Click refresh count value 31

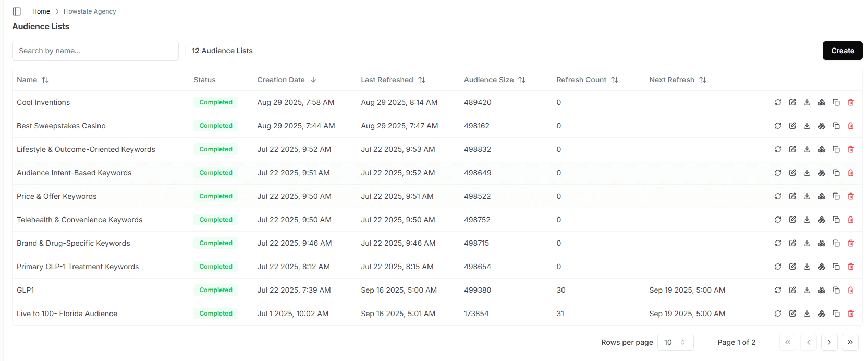click(560, 314)
